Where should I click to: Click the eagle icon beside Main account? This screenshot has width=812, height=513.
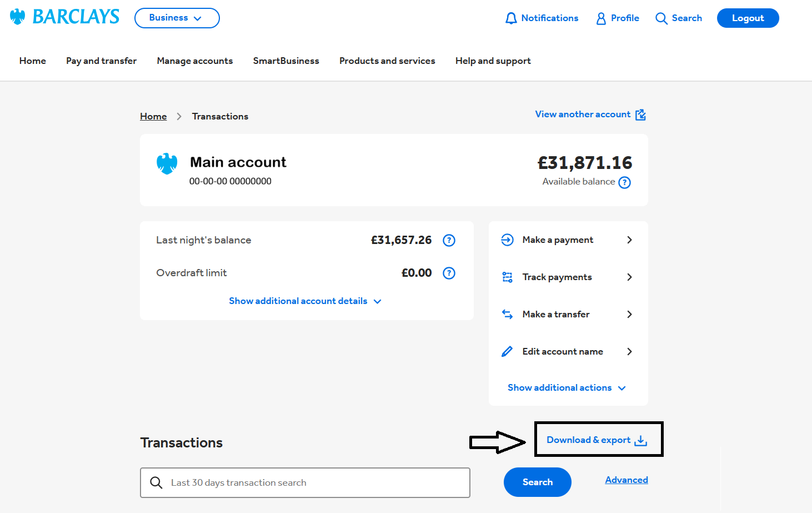point(167,164)
